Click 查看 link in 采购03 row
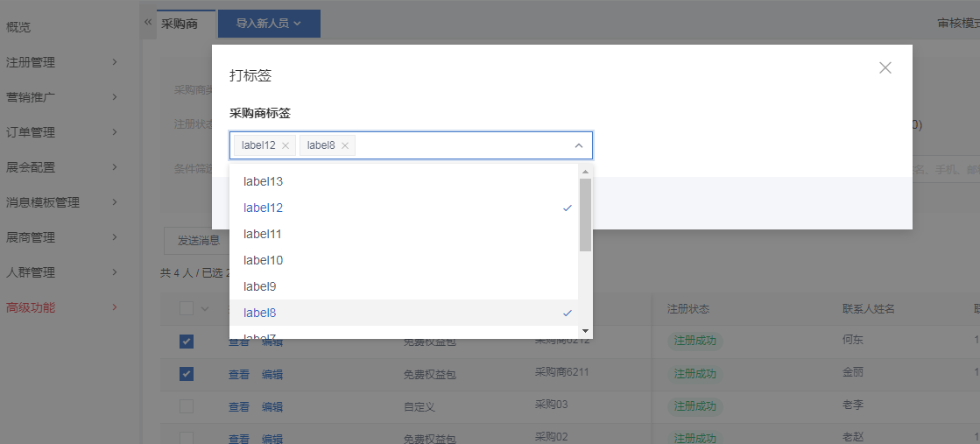The width and height of the screenshot is (980, 444). [x=239, y=407]
